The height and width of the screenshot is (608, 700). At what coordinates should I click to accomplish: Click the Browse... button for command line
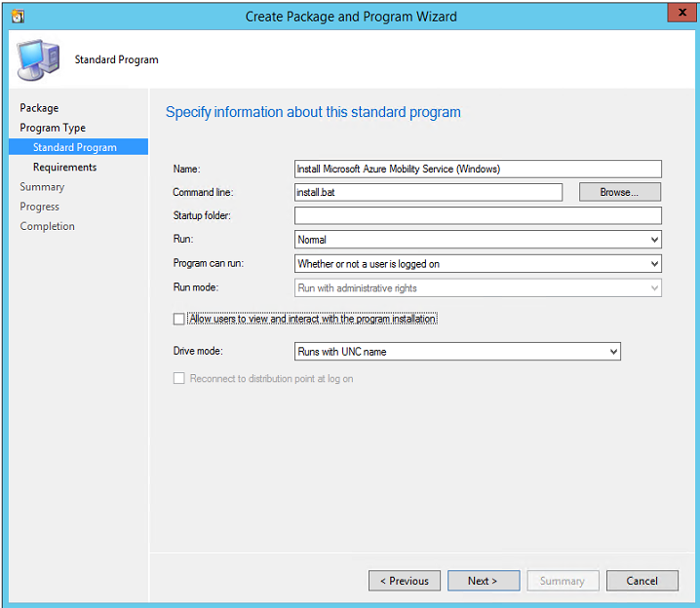click(620, 192)
